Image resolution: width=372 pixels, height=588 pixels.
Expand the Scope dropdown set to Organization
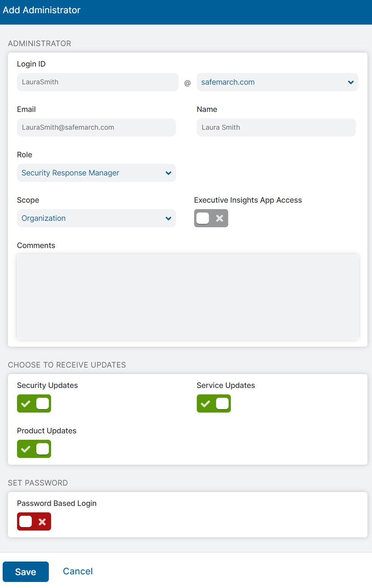[96, 218]
